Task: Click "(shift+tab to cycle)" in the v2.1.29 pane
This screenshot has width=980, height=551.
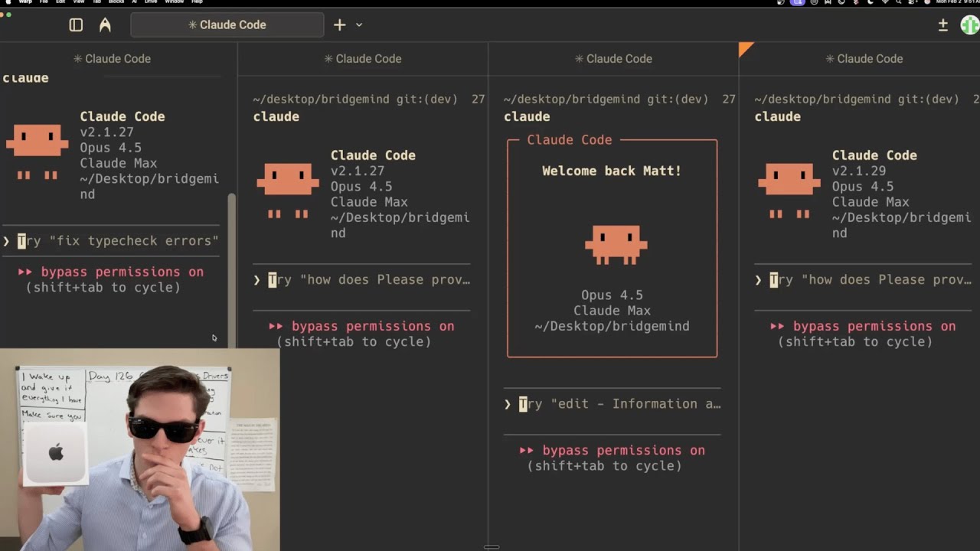Action: pyautogui.click(x=855, y=341)
